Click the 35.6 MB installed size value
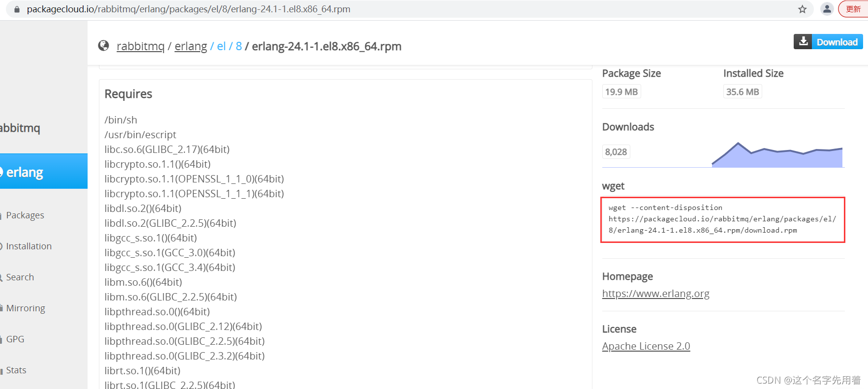This screenshot has height=389, width=868. [x=743, y=92]
